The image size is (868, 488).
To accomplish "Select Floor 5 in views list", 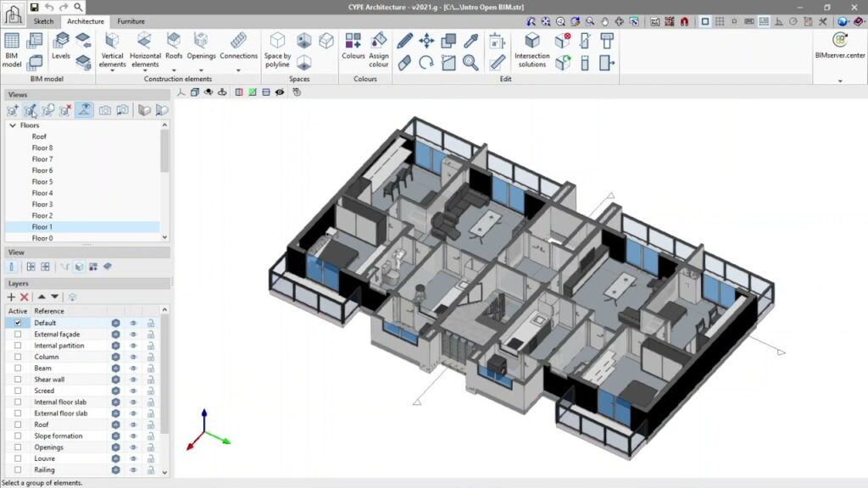I will [x=42, y=182].
